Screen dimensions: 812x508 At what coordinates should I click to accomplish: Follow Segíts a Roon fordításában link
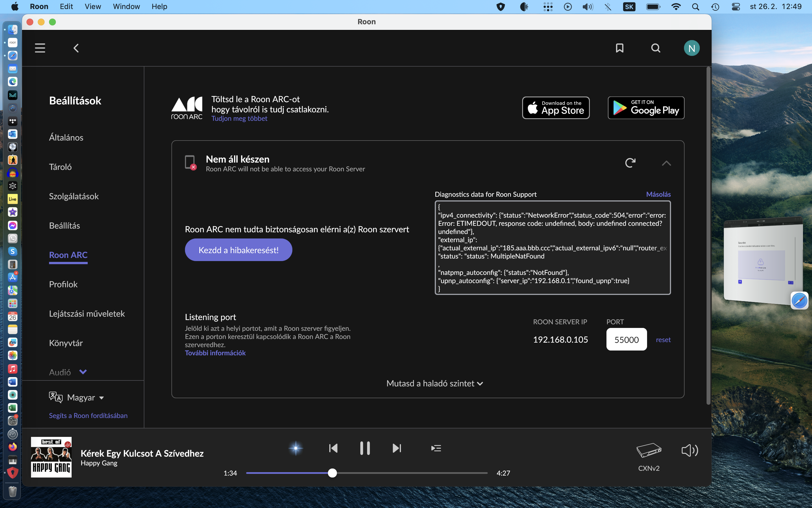point(88,416)
